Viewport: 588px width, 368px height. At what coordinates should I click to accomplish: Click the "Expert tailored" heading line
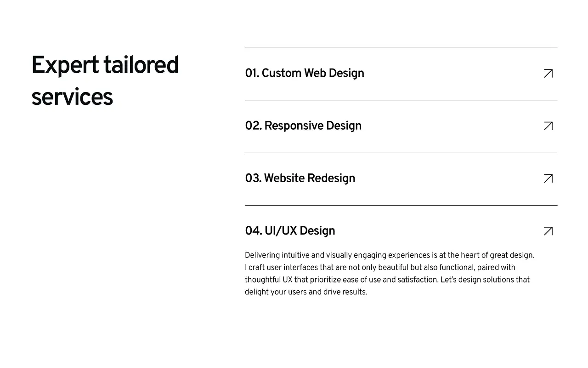pos(105,65)
